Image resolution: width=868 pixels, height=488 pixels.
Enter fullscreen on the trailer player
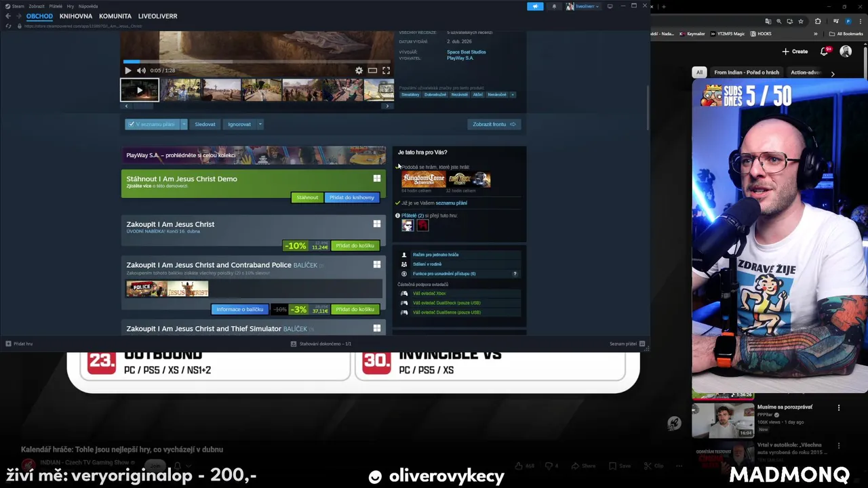tap(386, 70)
